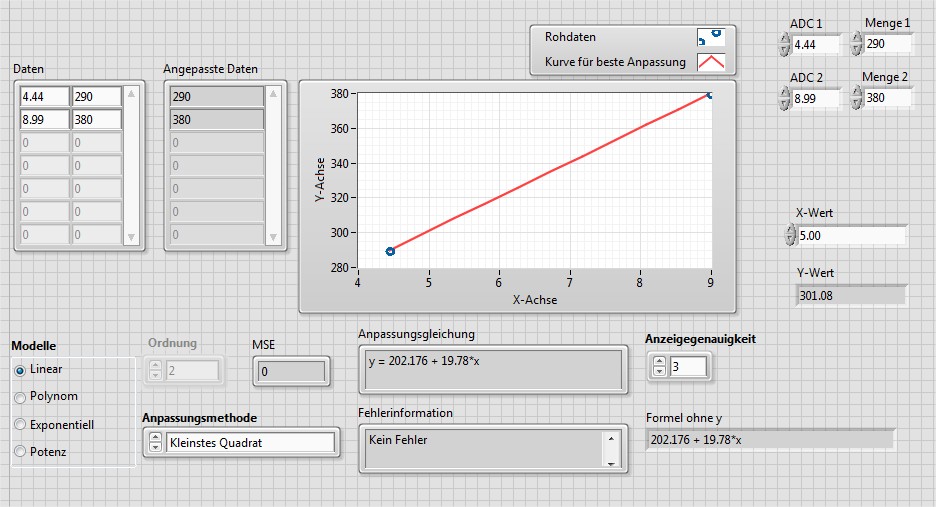Viewport: 936px width, 507px height.
Task: Click the Formel ohne y indicator
Action: point(770,440)
